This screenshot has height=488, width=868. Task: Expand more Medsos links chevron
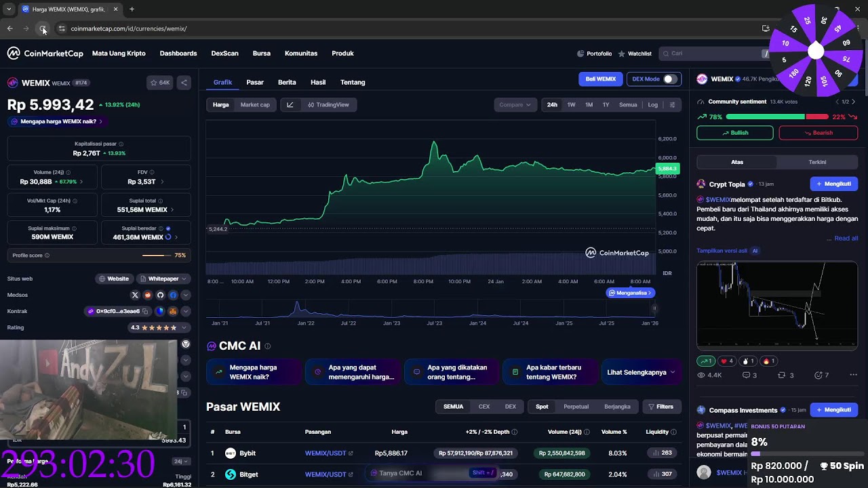pos(185,295)
